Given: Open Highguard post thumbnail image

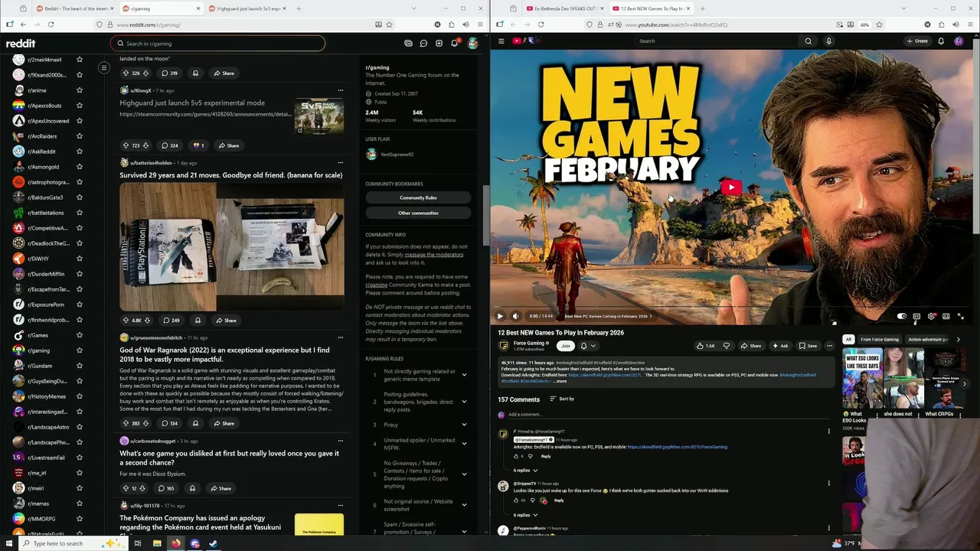Looking at the screenshot, I should click(319, 116).
